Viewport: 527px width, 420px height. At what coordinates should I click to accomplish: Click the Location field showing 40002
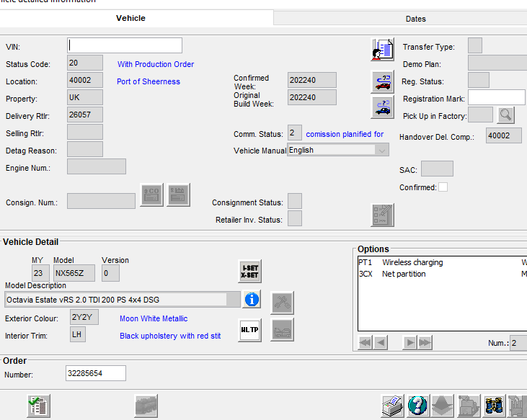[x=85, y=80]
